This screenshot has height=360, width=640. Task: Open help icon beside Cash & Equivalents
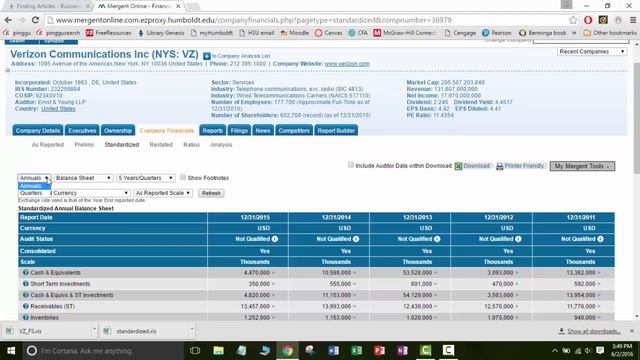coord(25,273)
